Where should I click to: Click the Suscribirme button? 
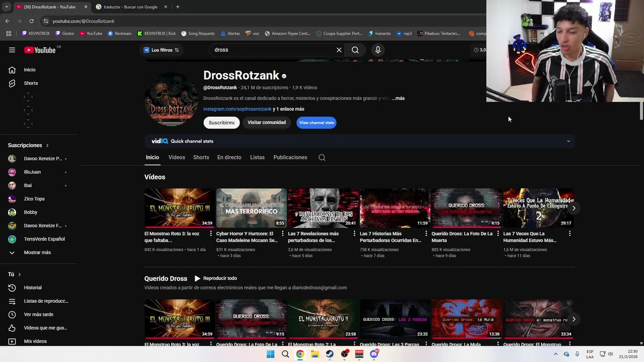tap(221, 123)
